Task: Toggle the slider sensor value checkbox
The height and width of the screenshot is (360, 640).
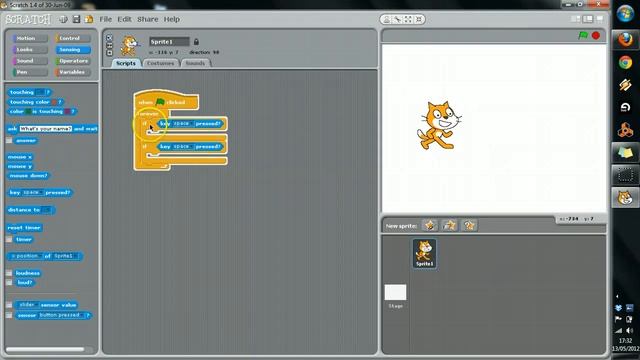Action: [x=9, y=305]
